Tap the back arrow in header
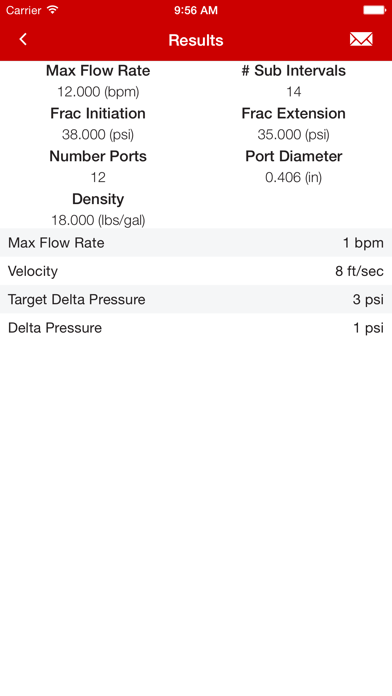This screenshot has width=392, height=696. click(x=23, y=40)
